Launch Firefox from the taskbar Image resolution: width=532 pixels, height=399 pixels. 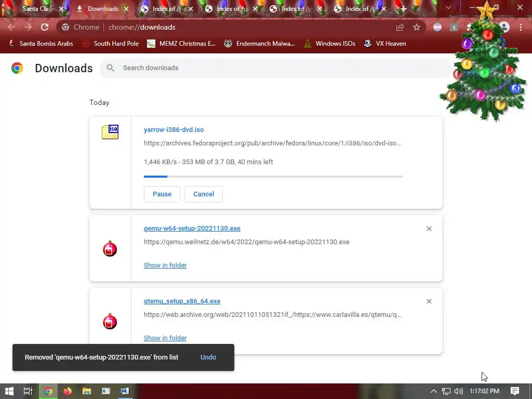point(68,391)
